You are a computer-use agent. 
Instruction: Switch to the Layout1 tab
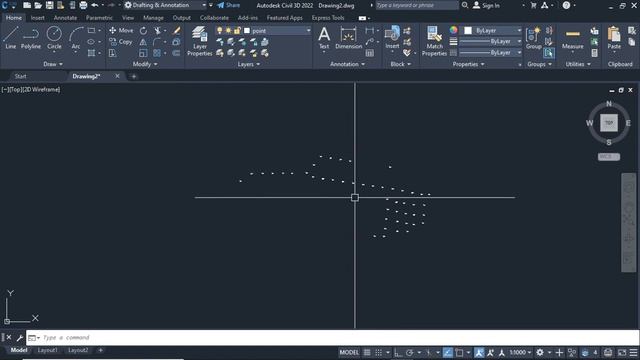click(48, 350)
